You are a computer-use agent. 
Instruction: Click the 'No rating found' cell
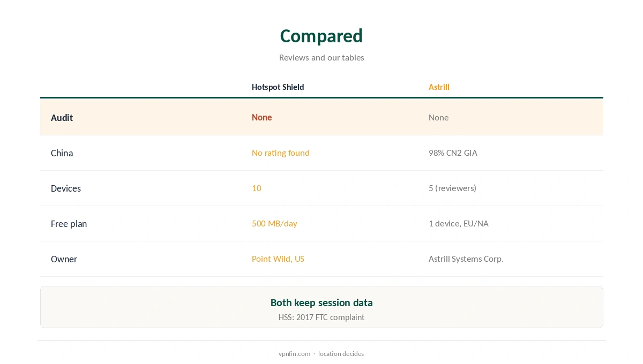coord(280,153)
